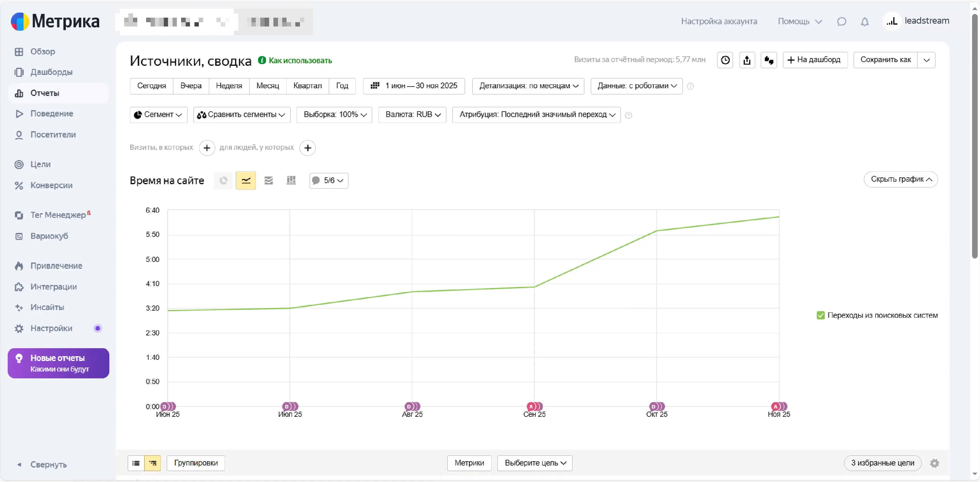
Task: Add a visit condition with plus button
Action: tap(207, 147)
